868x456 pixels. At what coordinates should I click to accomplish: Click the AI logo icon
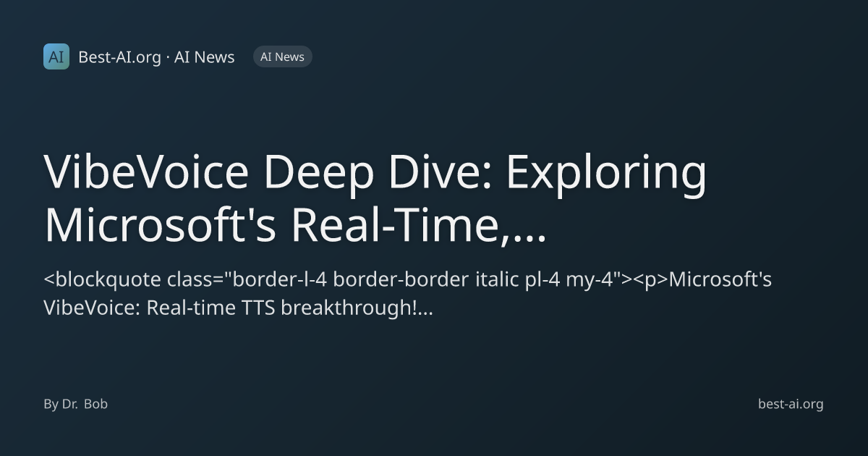tap(56, 56)
